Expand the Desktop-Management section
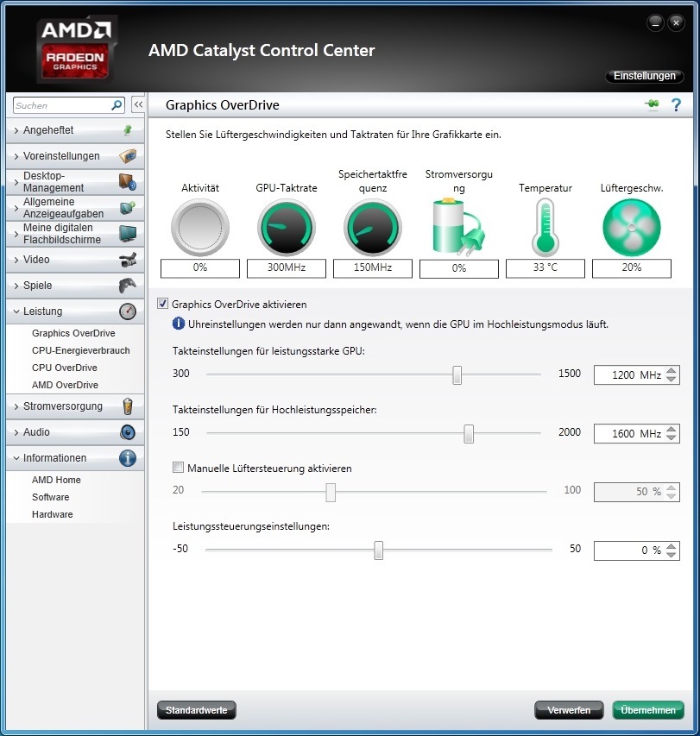This screenshot has height=736, width=700. click(x=75, y=182)
